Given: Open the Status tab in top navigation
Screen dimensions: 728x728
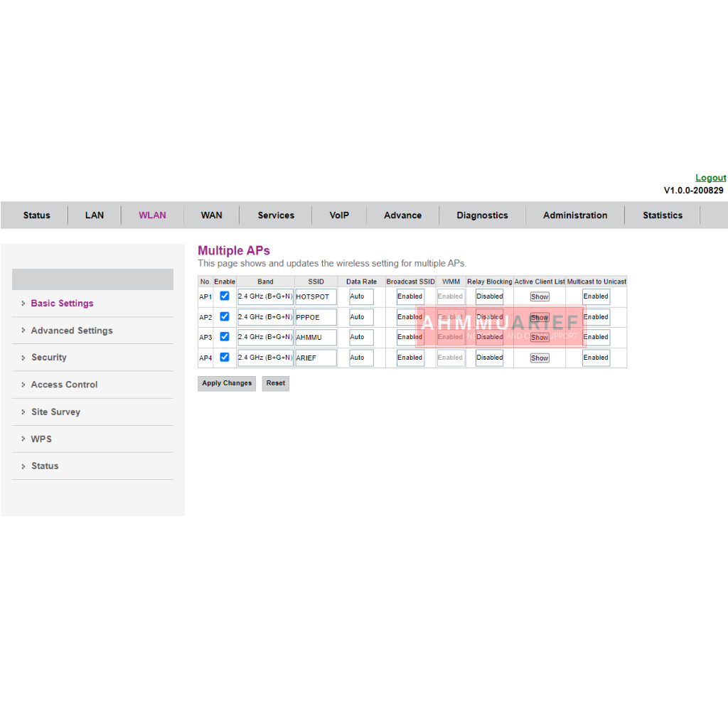Looking at the screenshot, I should coord(37,215).
